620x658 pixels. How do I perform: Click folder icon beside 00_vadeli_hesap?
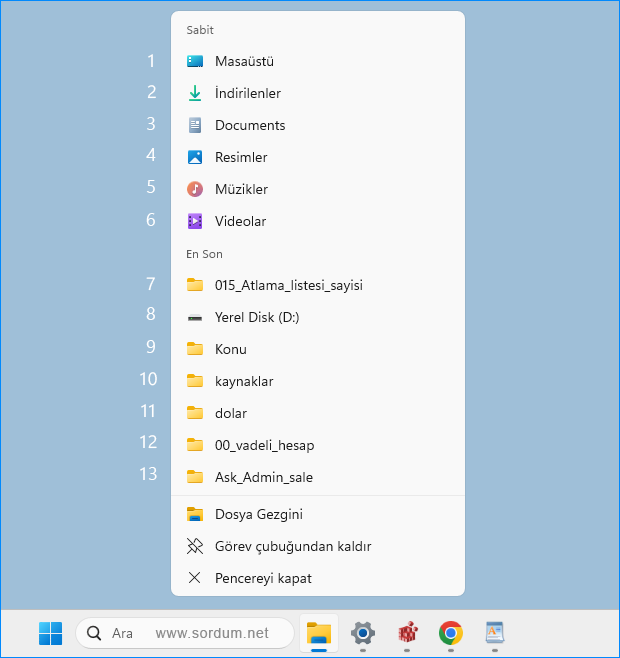[195, 445]
